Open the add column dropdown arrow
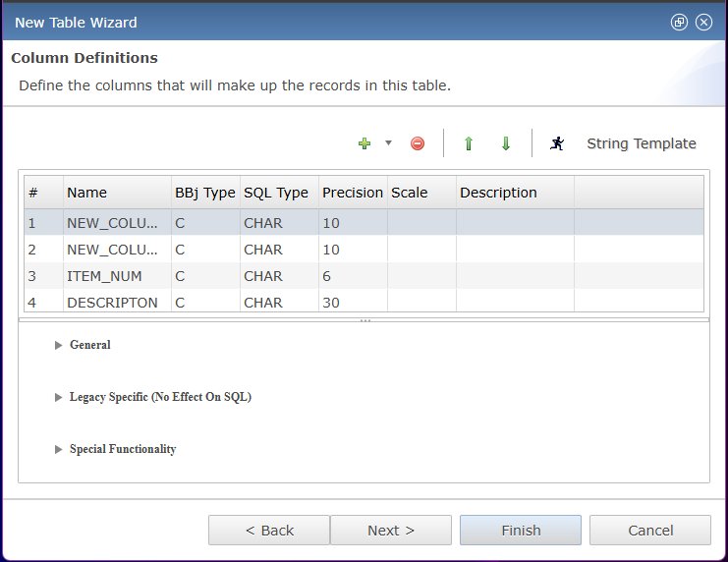The width and height of the screenshot is (728, 562). (x=388, y=143)
